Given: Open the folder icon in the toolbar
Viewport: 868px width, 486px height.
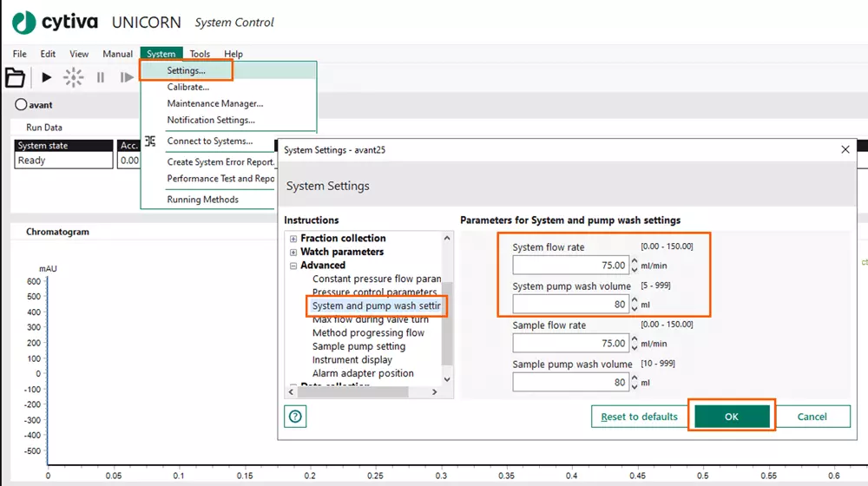Looking at the screenshot, I should [x=15, y=77].
